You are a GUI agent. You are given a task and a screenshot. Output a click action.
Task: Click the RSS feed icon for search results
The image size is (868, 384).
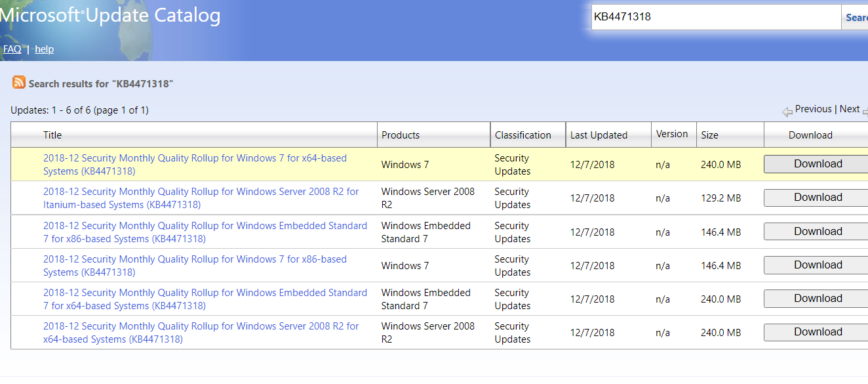coord(19,82)
